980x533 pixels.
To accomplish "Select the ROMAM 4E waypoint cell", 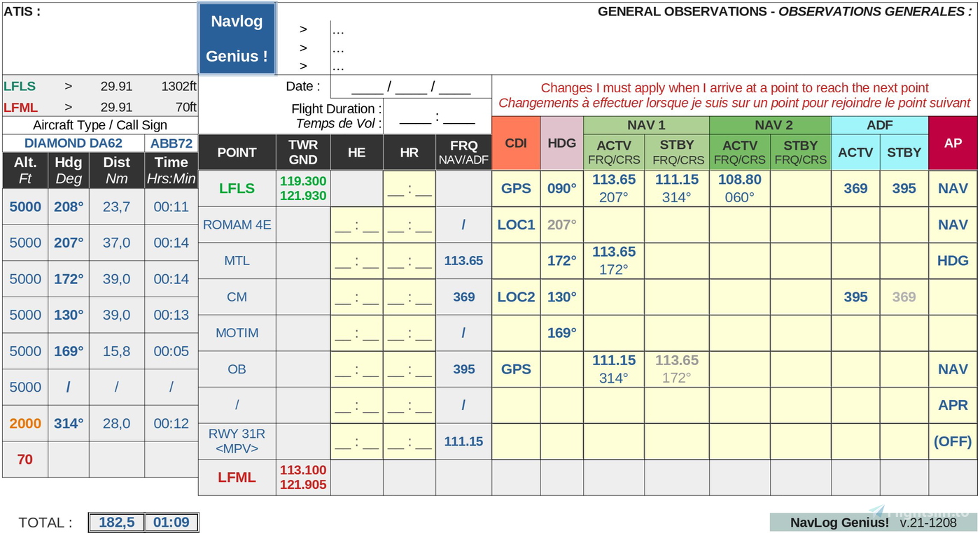I will tap(237, 225).
